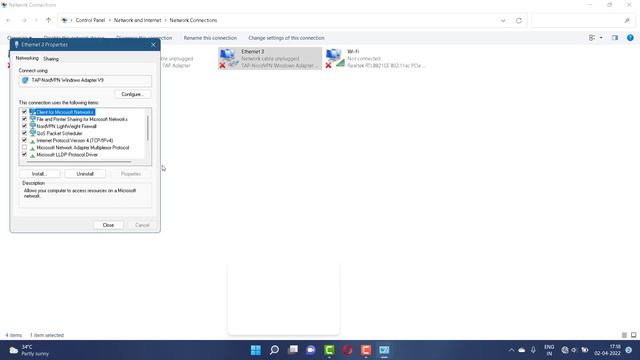Go back in Network Connections window

[9, 20]
